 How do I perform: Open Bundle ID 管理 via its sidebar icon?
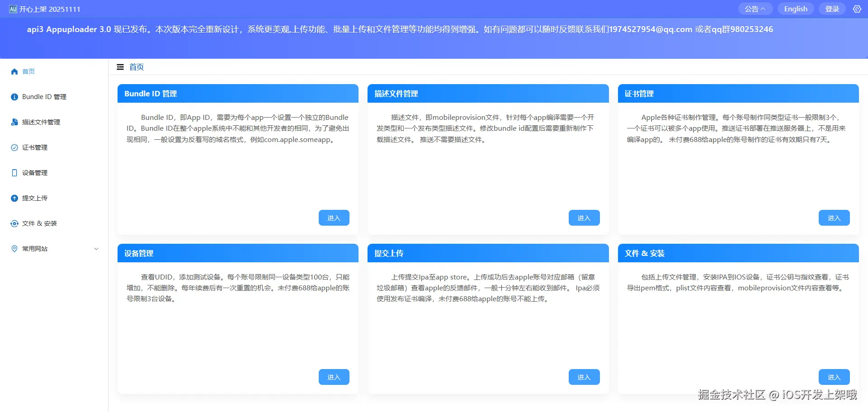[14, 96]
